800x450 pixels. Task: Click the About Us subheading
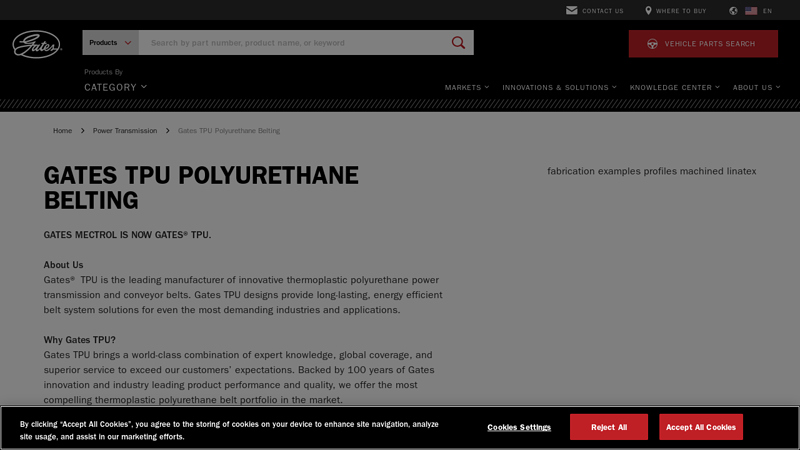point(63,265)
